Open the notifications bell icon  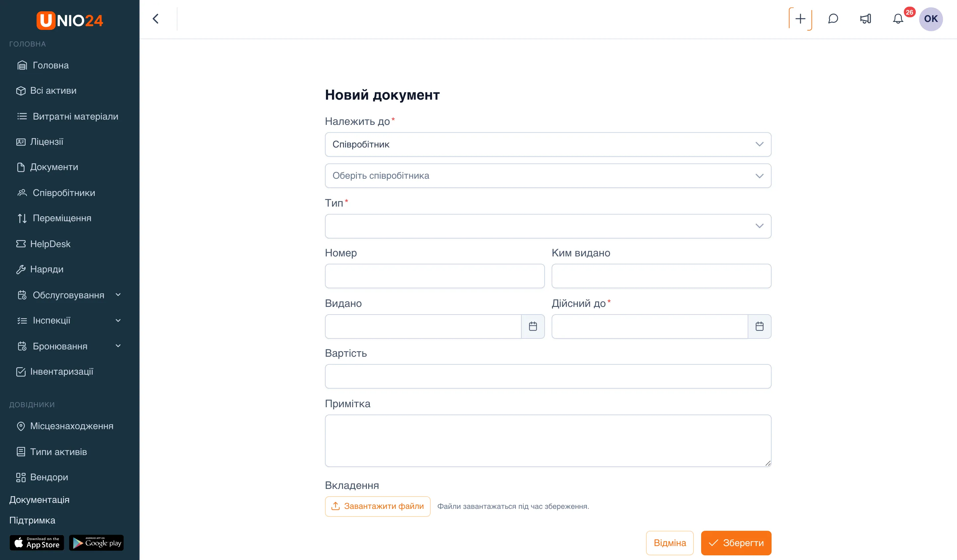898,19
